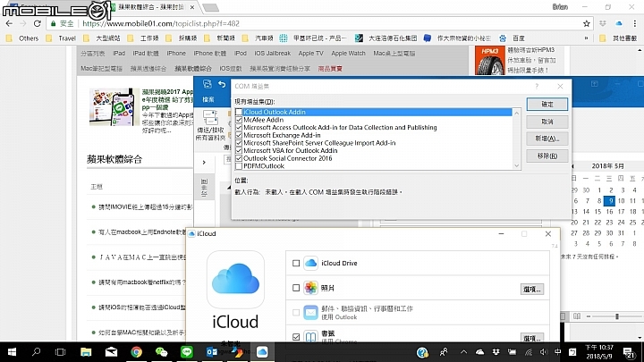644x362 pixels.
Task: Uncheck Microsoft VBA for Outlook Addin
Action: [239, 151]
